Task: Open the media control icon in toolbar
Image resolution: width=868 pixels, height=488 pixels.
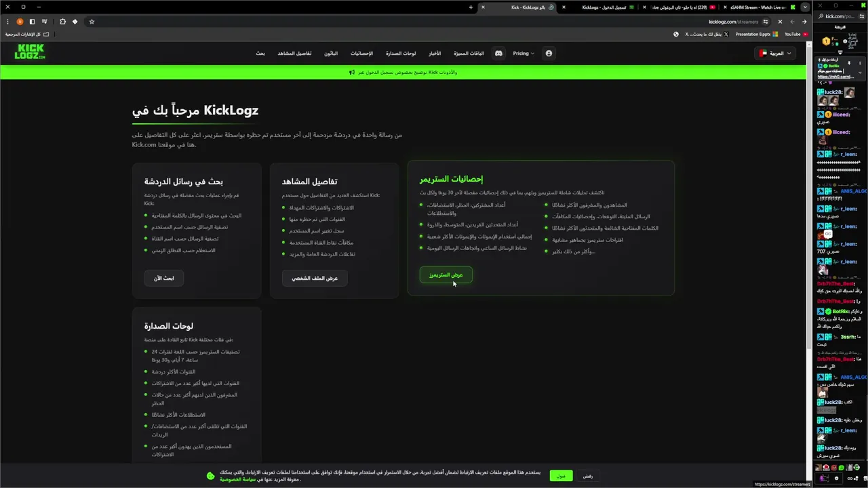Action: tap(44, 22)
